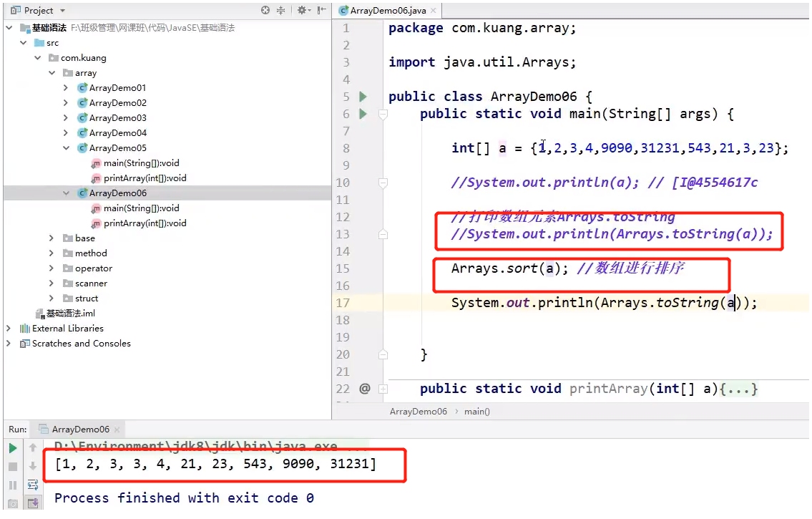812x519 pixels.
Task: Collapse the com.kuang package
Action: pos(38,57)
